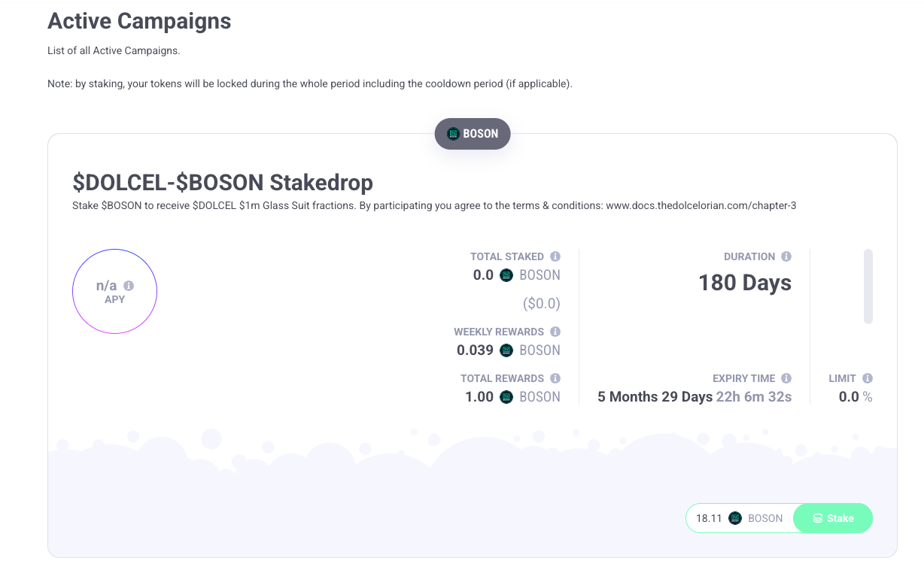Screen dimensions: 924x567
Task: Click BOSON token icon beside 0.039 weekly rewards
Action: [x=506, y=350]
